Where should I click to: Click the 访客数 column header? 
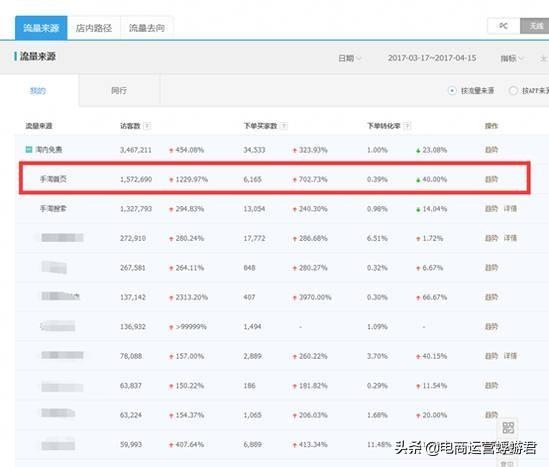coord(130,126)
